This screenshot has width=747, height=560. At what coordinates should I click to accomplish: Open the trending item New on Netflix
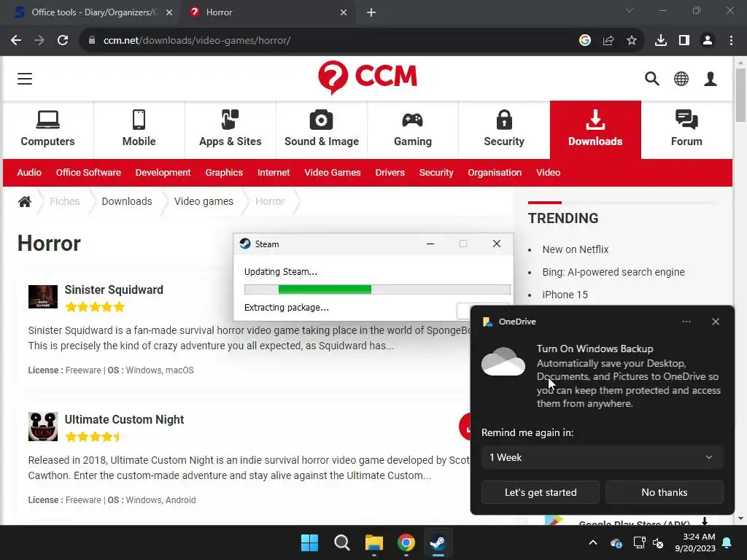tap(576, 249)
